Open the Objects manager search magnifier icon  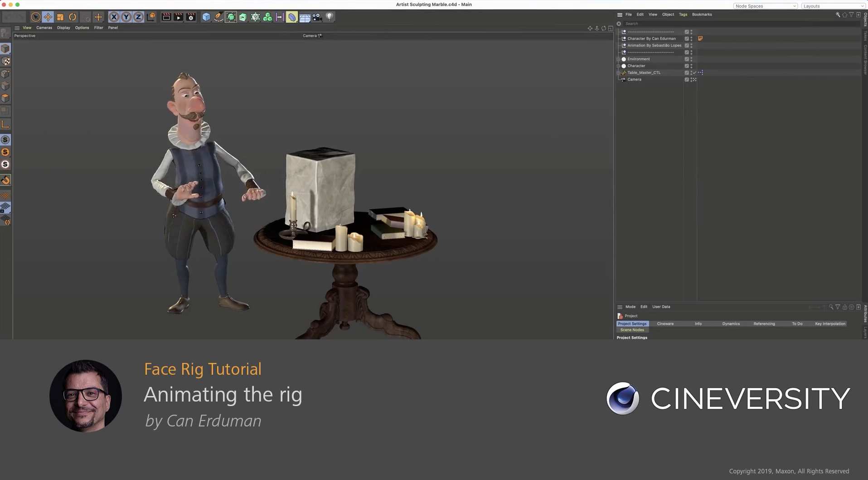pyautogui.click(x=838, y=15)
